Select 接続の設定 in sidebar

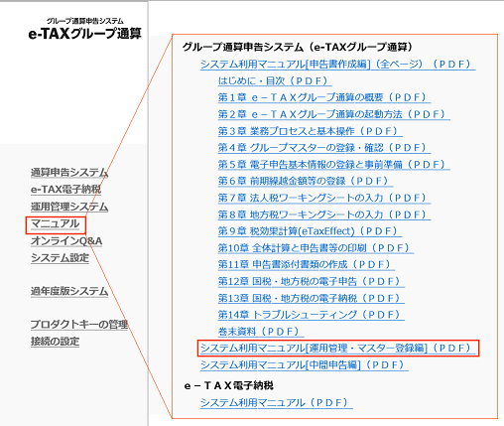click(55, 342)
